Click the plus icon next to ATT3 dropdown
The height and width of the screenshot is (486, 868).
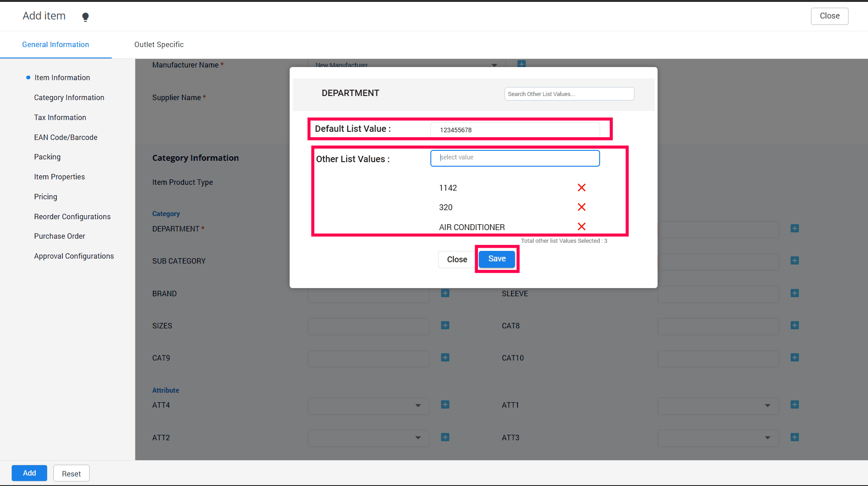tap(795, 437)
